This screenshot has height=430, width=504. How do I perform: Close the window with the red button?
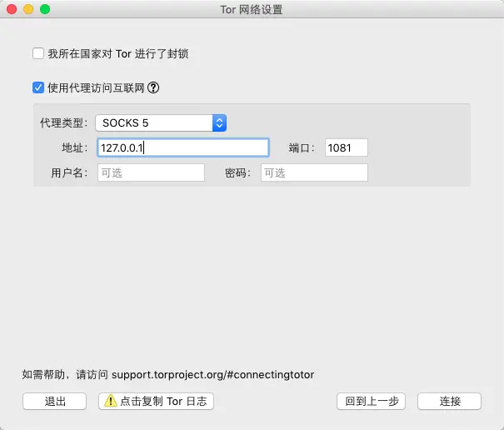point(12,9)
